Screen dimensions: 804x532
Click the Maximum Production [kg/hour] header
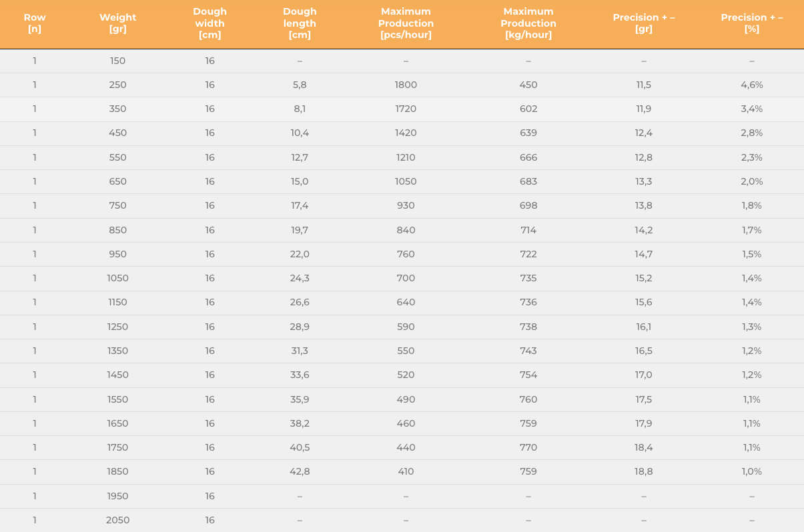click(x=528, y=23)
